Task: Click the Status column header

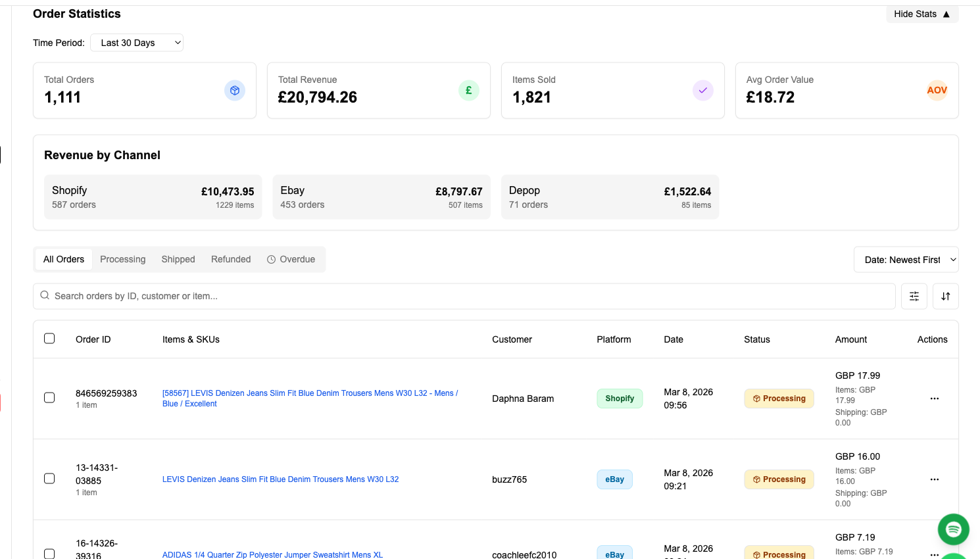Action: click(757, 339)
